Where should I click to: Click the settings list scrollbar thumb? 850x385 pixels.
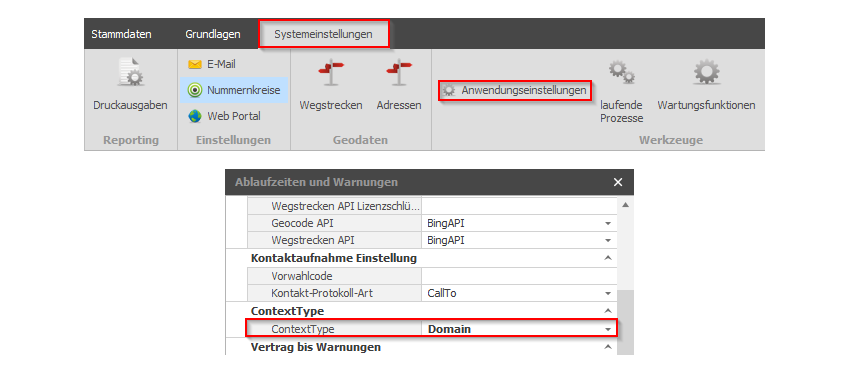[x=625, y=322]
